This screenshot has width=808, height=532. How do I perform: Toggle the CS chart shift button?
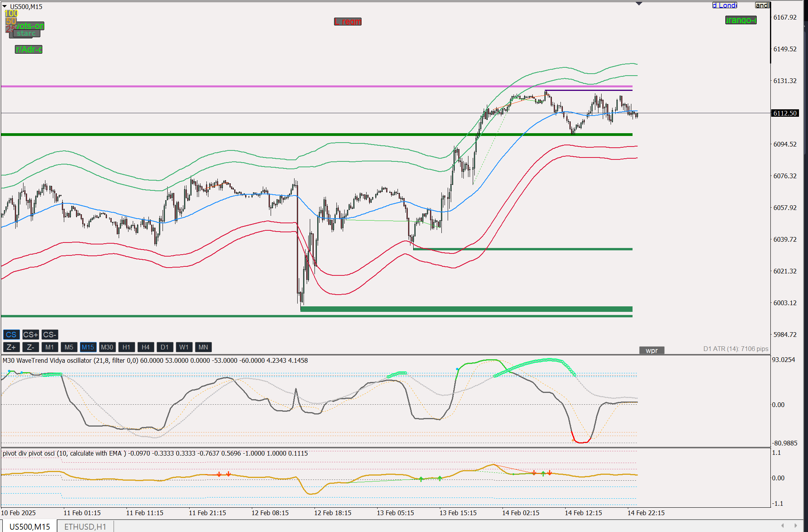pos(11,335)
